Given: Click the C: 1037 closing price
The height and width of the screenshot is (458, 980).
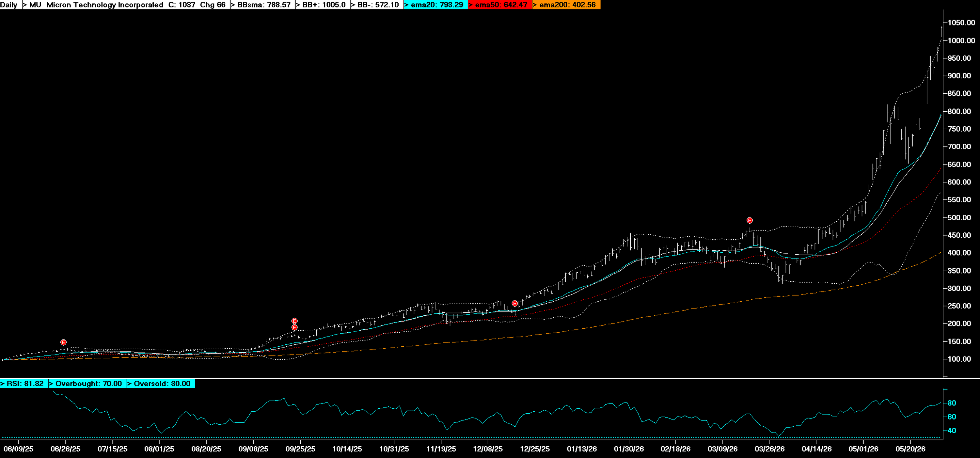Looking at the screenshot, I should tap(182, 5).
